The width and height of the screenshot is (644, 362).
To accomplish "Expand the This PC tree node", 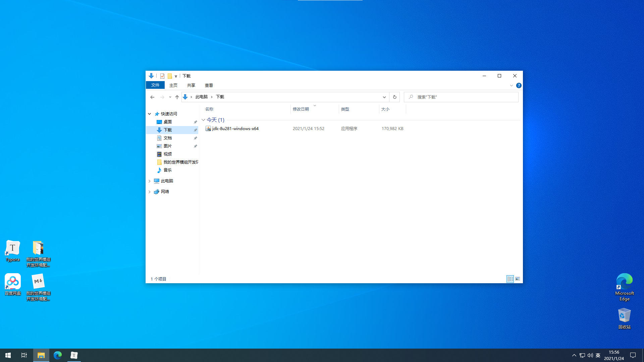I will (x=150, y=181).
